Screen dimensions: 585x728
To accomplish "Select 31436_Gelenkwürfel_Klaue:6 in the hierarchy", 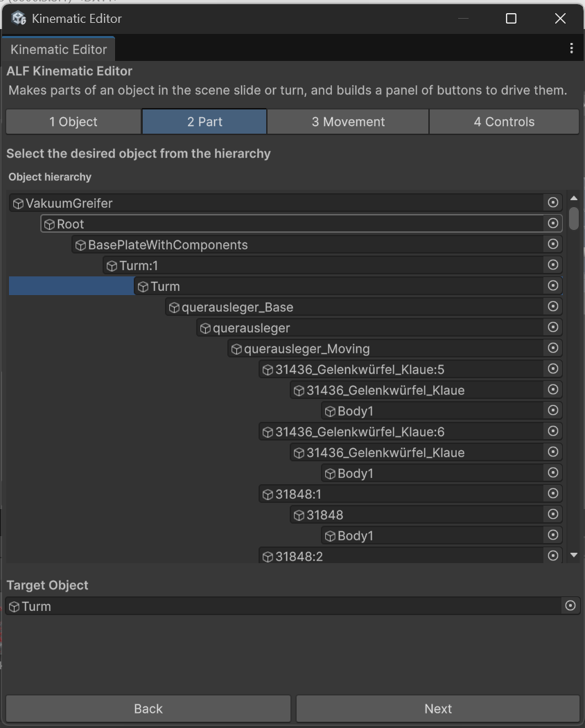I will pos(410,432).
